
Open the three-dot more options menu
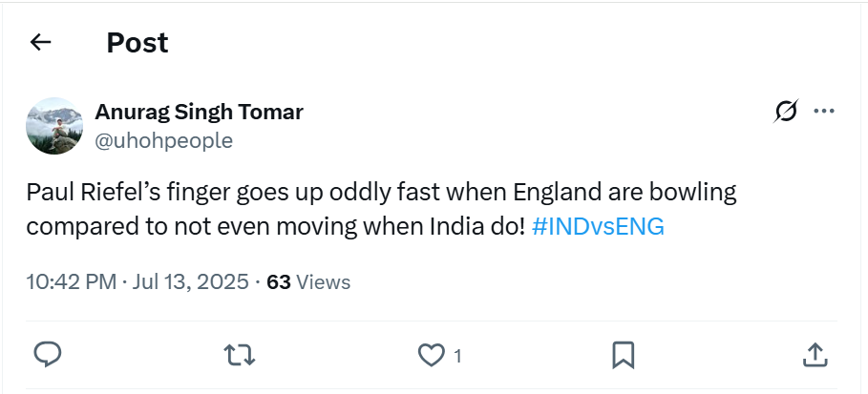pos(824,112)
